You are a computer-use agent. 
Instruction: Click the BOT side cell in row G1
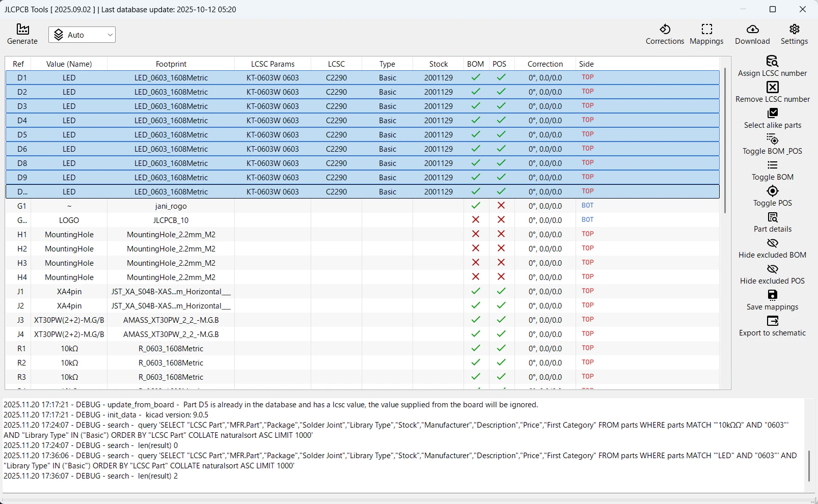[588, 206]
